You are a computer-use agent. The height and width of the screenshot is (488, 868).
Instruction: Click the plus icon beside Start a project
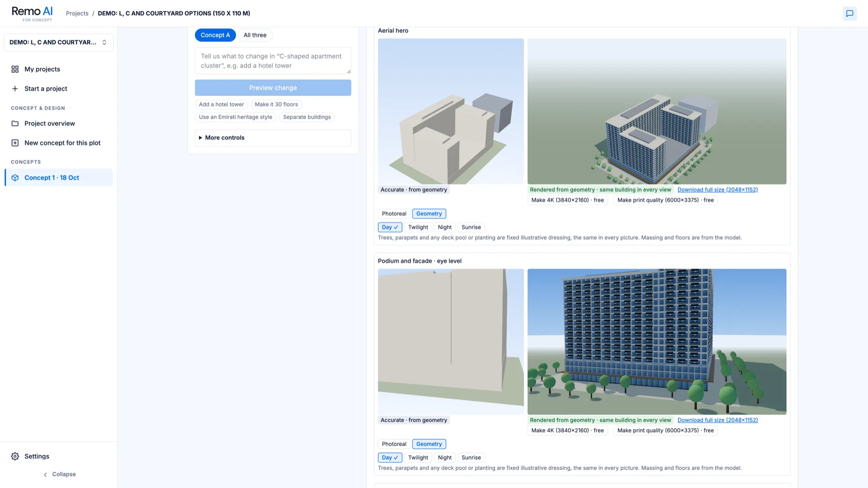[x=15, y=89]
